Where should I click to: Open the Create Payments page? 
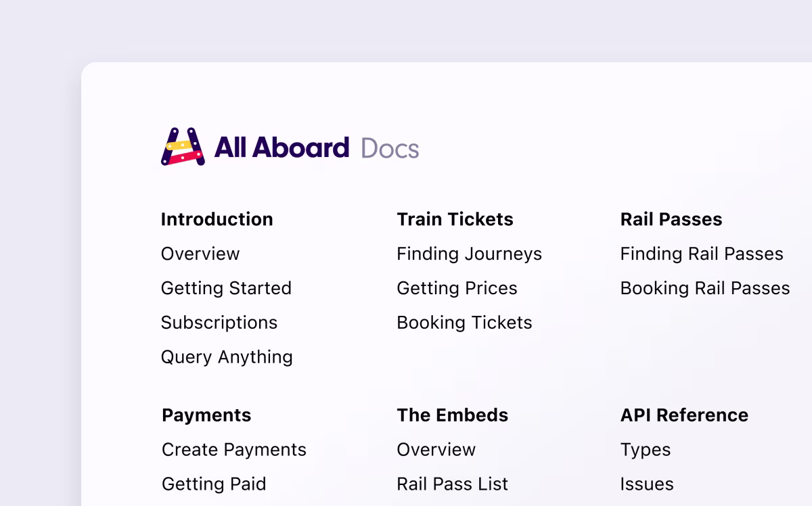(x=233, y=449)
